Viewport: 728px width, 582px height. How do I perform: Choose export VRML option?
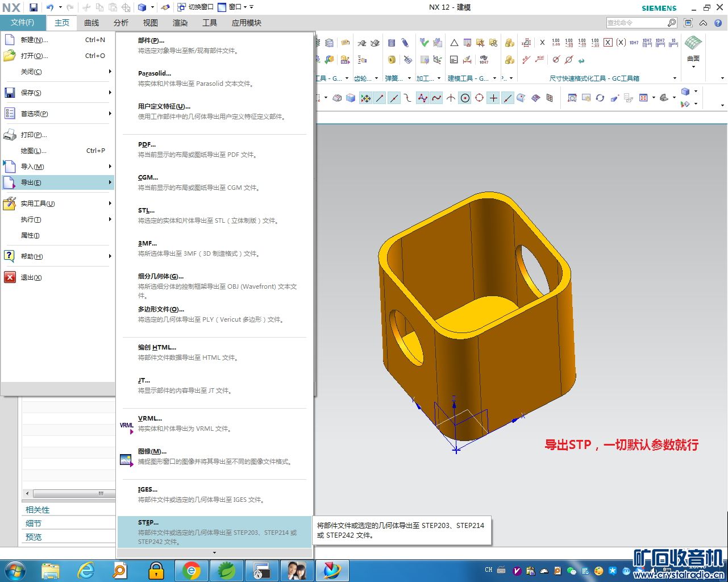(x=214, y=423)
